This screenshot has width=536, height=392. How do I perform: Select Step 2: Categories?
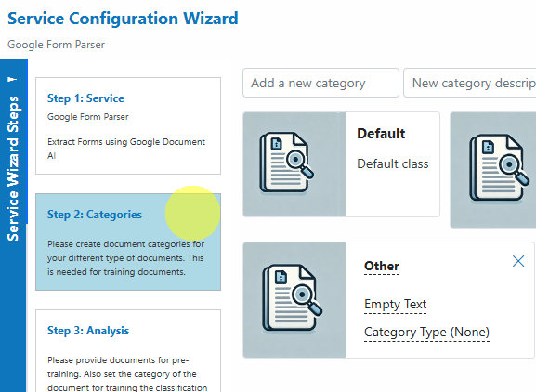click(128, 242)
